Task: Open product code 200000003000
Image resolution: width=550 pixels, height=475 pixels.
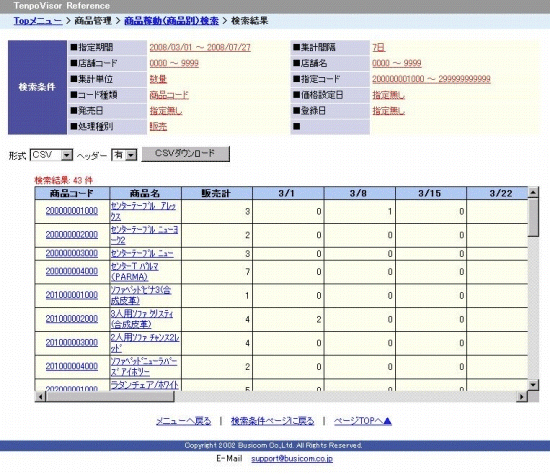Action: coord(72,253)
